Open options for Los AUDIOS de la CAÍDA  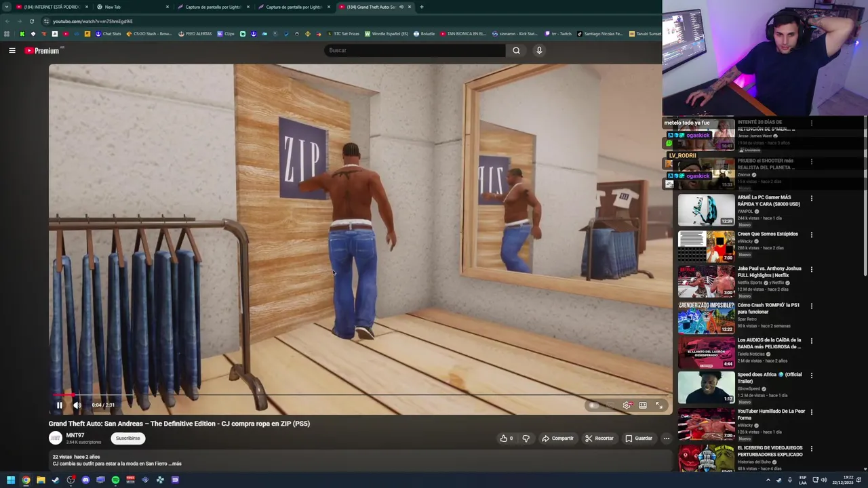pos(812,341)
